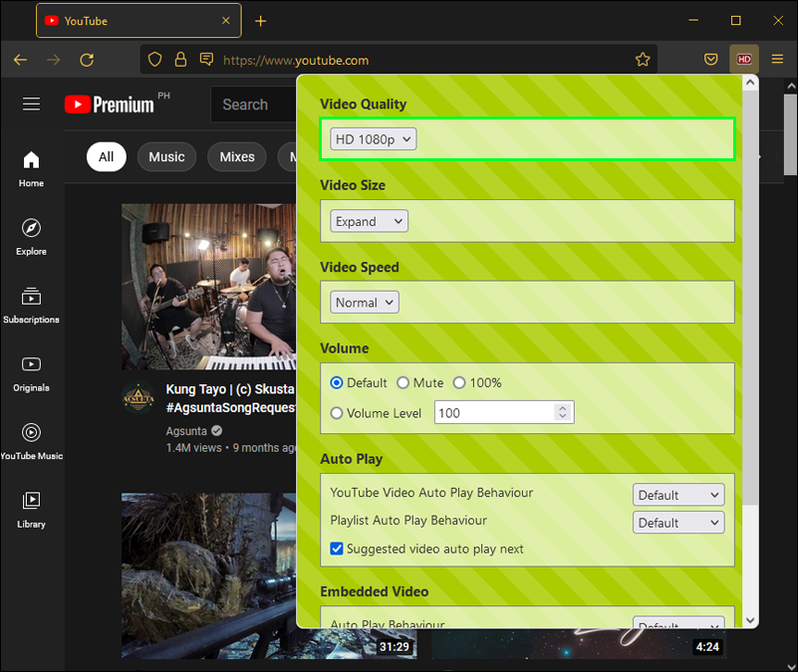Viewport: 798px width, 672px height.
Task: Go to Home in YouTube sidebar
Action: point(31,169)
